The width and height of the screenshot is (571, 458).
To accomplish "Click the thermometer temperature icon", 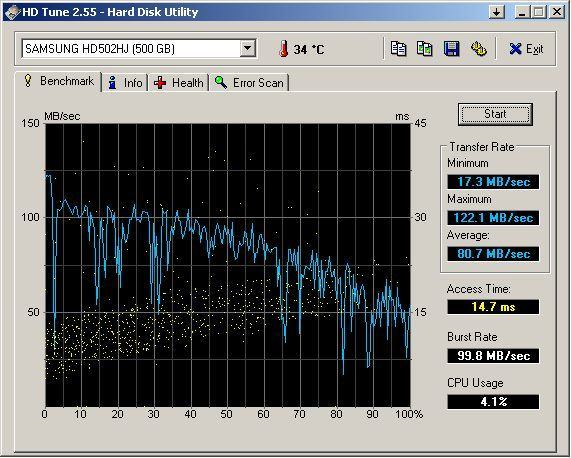I will 283,49.
